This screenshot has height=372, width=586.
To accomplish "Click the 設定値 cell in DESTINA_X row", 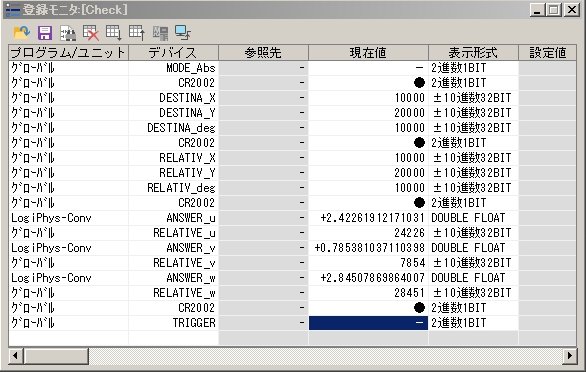I will coord(548,98).
